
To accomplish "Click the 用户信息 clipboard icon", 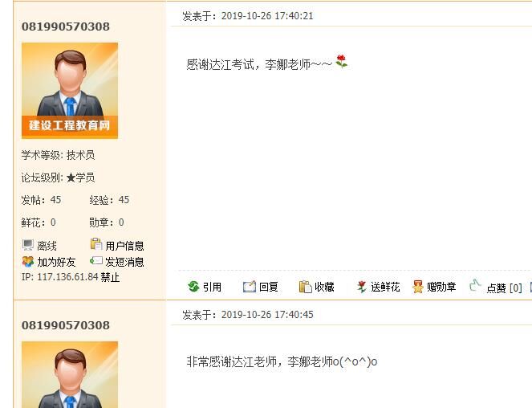I will pos(96,244).
